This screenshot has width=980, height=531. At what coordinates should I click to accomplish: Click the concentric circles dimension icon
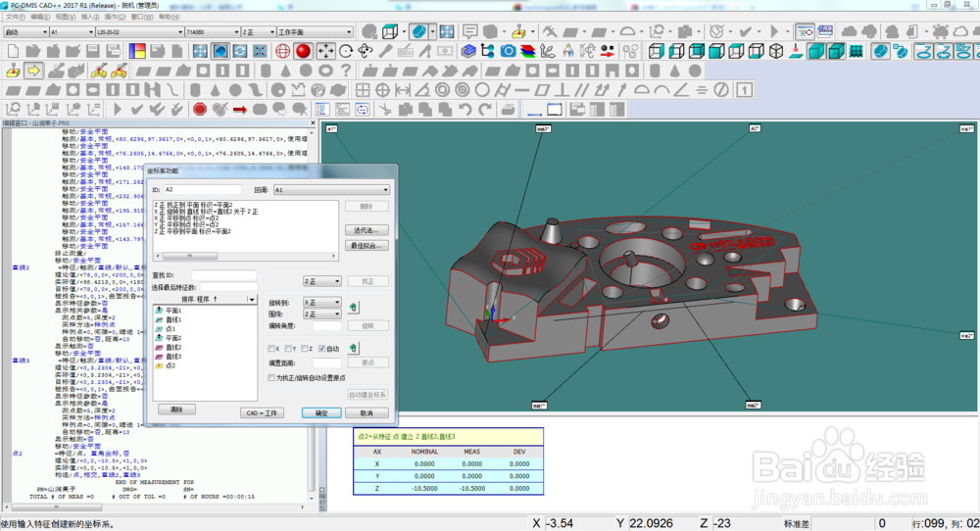[x=442, y=90]
